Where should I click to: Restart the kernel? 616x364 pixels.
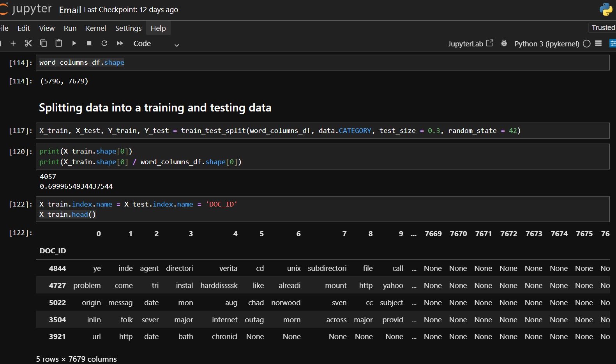[104, 43]
